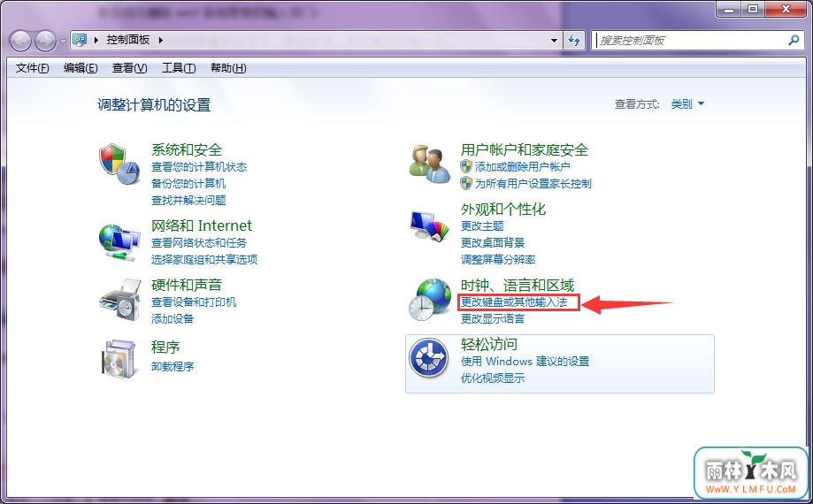Click 选择家庭组和共享选项 link
This screenshot has height=504, width=813.
(x=204, y=259)
